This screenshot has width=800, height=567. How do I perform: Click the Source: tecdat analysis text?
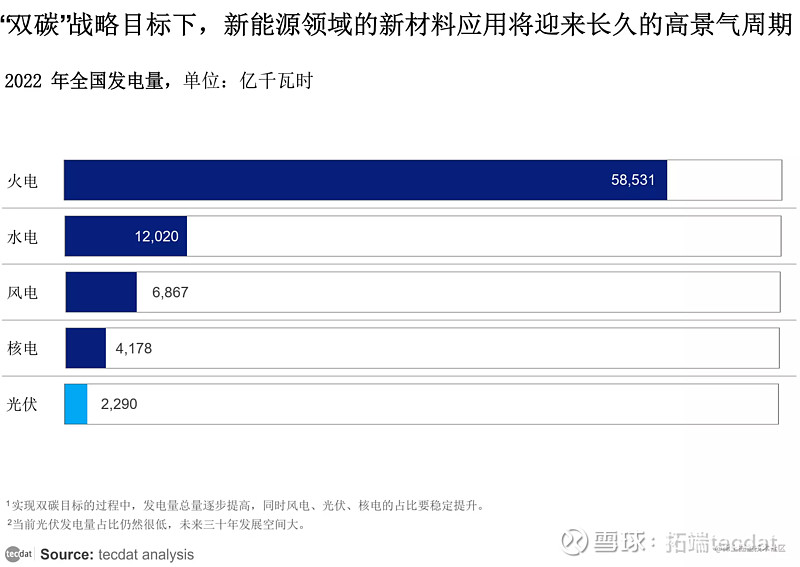(x=117, y=554)
